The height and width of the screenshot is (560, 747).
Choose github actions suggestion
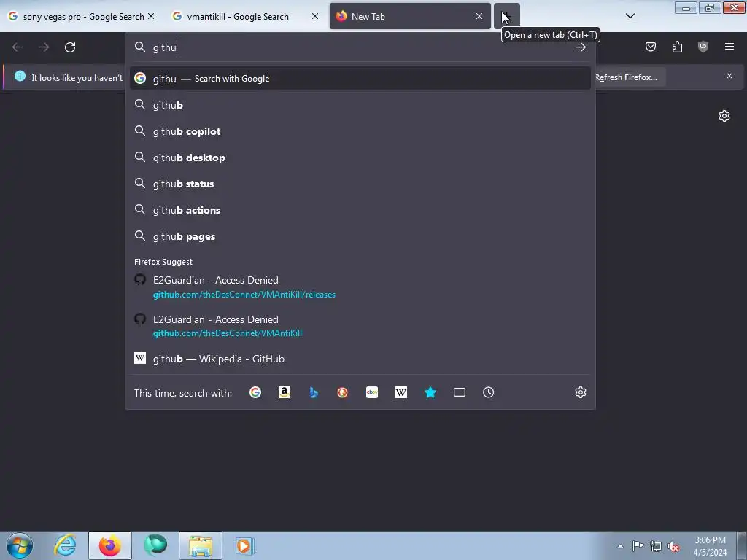pyautogui.click(x=360, y=210)
